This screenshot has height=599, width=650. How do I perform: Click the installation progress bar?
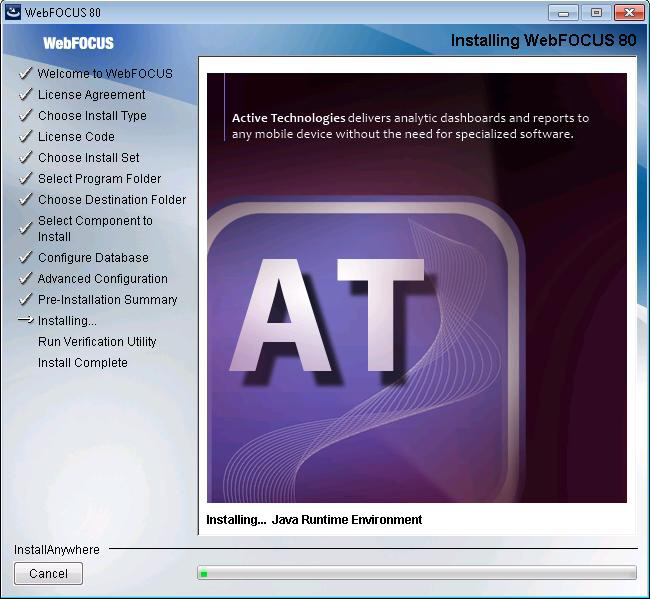point(417,573)
